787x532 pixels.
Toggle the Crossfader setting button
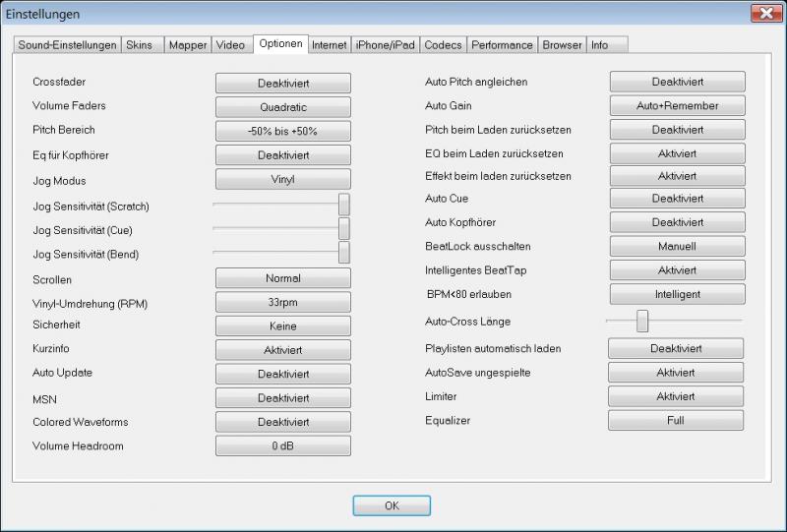pyautogui.click(x=283, y=83)
